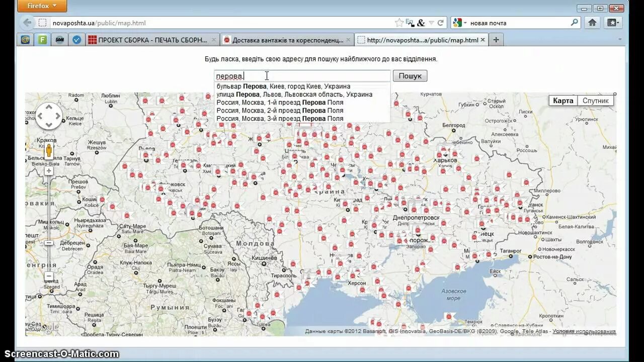Switch to 'Доставка вантажів та кореспонденц...' tab
The width and height of the screenshot is (644, 362).
tap(287, 40)
